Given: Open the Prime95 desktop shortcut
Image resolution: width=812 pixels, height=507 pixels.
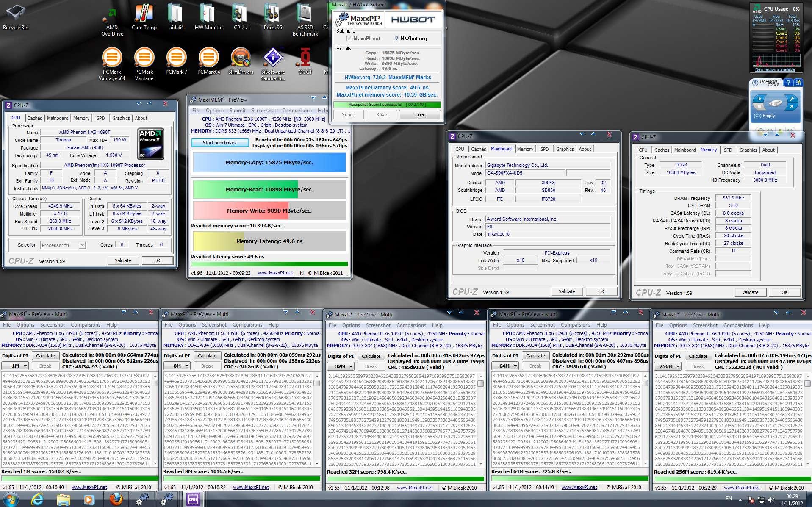Looking at the screenshot, I should [x=273, y=17].
